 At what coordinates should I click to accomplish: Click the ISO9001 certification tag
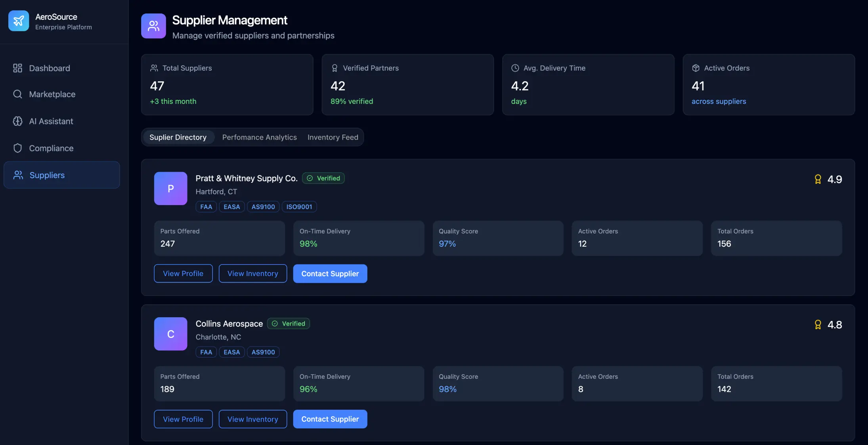click(299, 207)
